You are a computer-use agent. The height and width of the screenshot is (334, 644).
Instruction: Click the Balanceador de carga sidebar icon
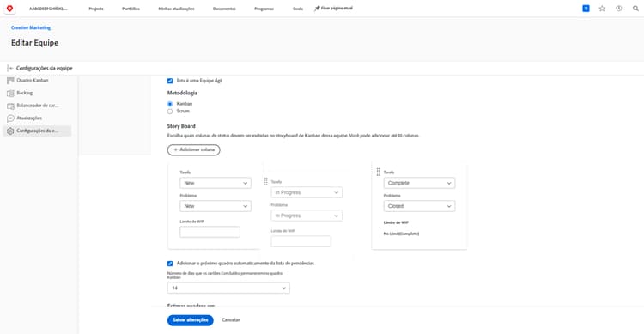pyautogui.click(x=10, y=106)
